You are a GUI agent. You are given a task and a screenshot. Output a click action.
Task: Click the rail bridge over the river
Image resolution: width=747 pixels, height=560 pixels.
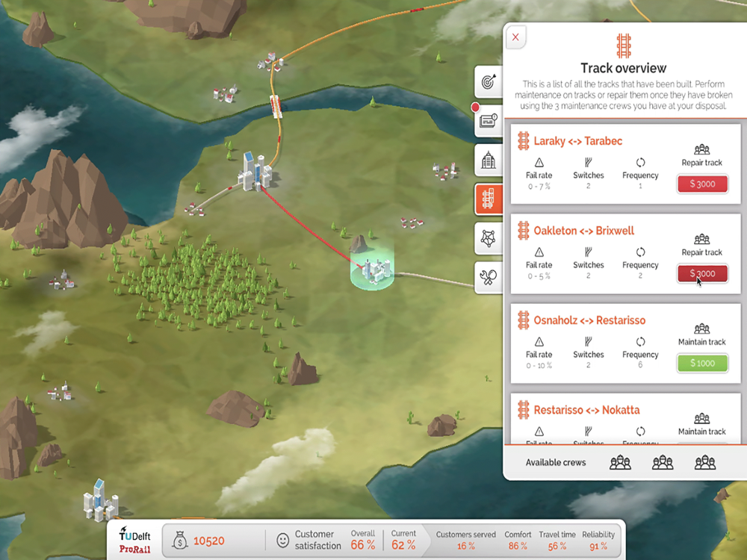(x=276, y=106)
